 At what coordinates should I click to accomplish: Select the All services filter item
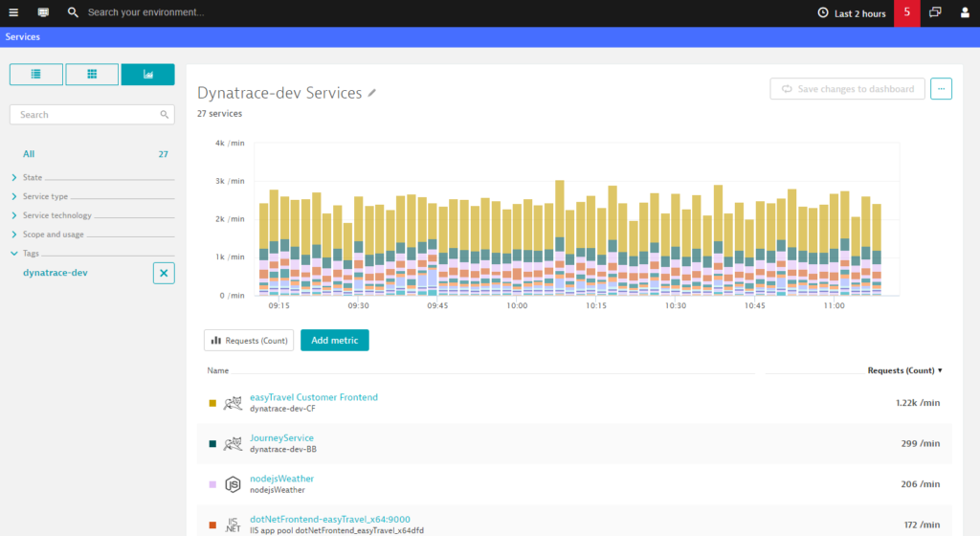[29, 154]
